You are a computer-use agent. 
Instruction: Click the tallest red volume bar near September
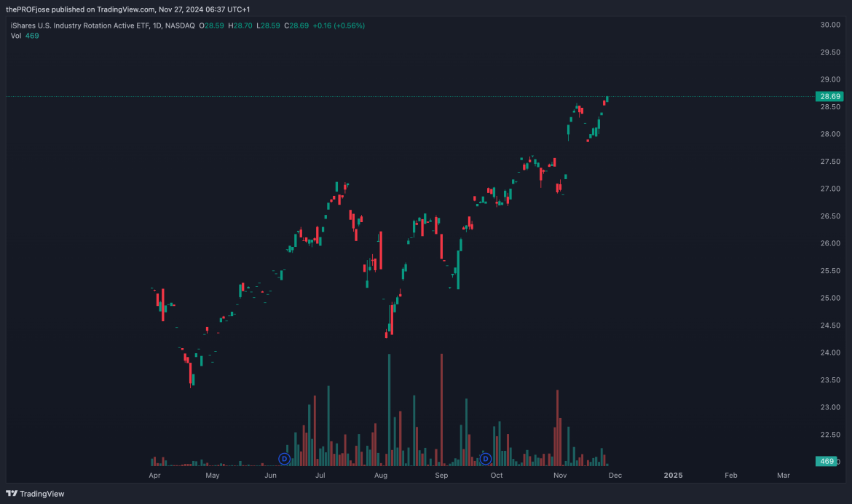[x=441, y=408]
